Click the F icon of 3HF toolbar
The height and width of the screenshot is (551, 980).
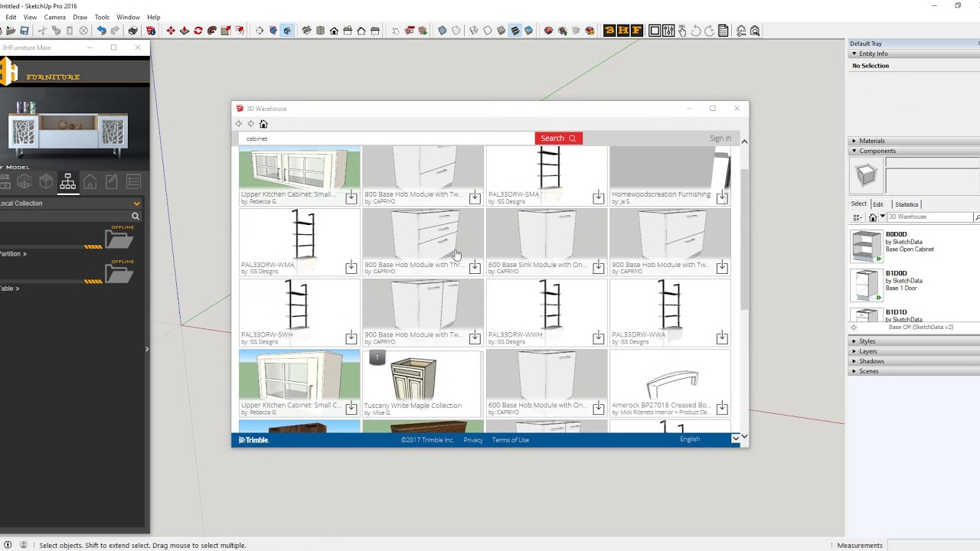pyautogui.click(x=637, y=31)
